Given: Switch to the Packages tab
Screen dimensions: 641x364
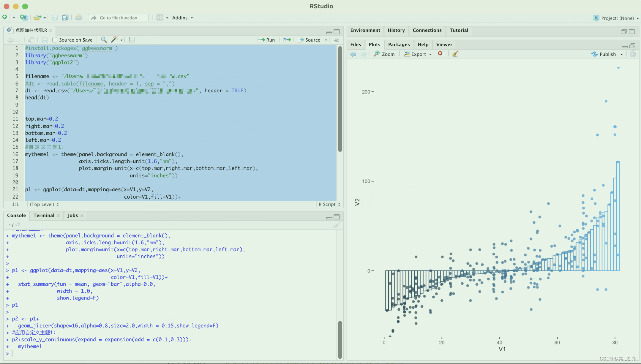Looking at the screenshot, I should (399, 45).
